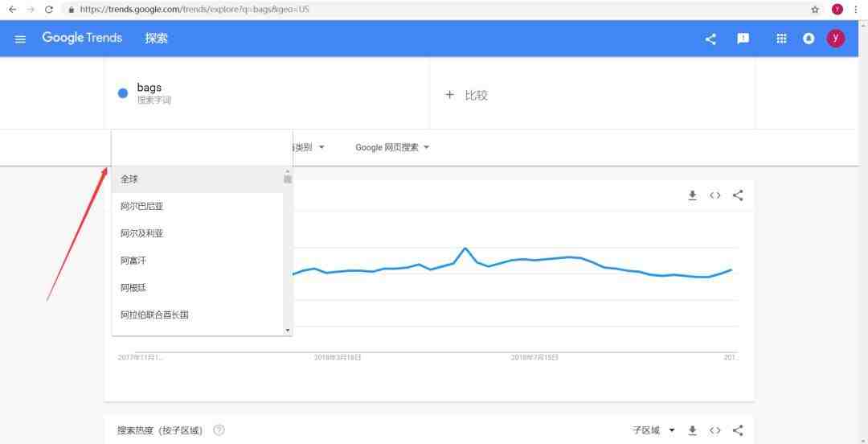
Task: Open the notifications icon in header
Action: pyautogui.click(x=809, y=39)
